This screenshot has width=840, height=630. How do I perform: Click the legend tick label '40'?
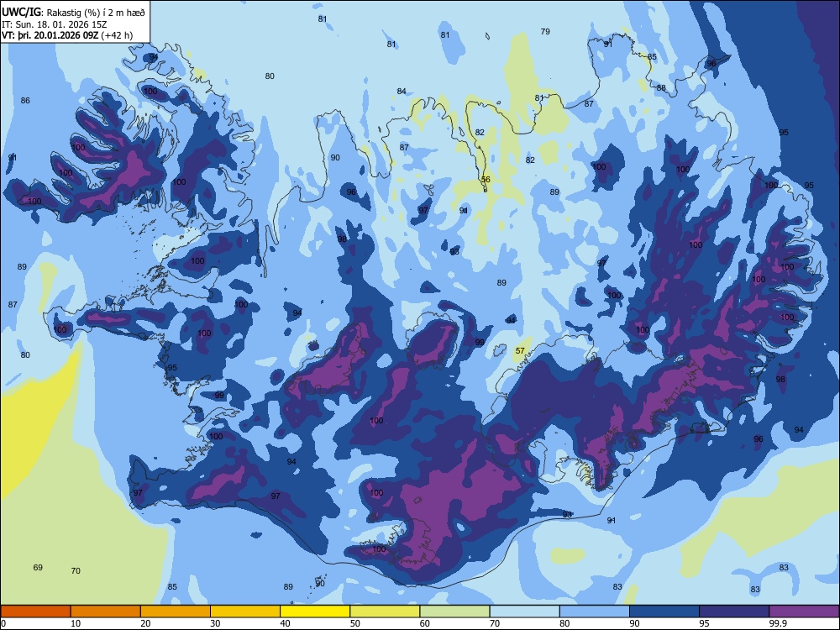point(285,623)
